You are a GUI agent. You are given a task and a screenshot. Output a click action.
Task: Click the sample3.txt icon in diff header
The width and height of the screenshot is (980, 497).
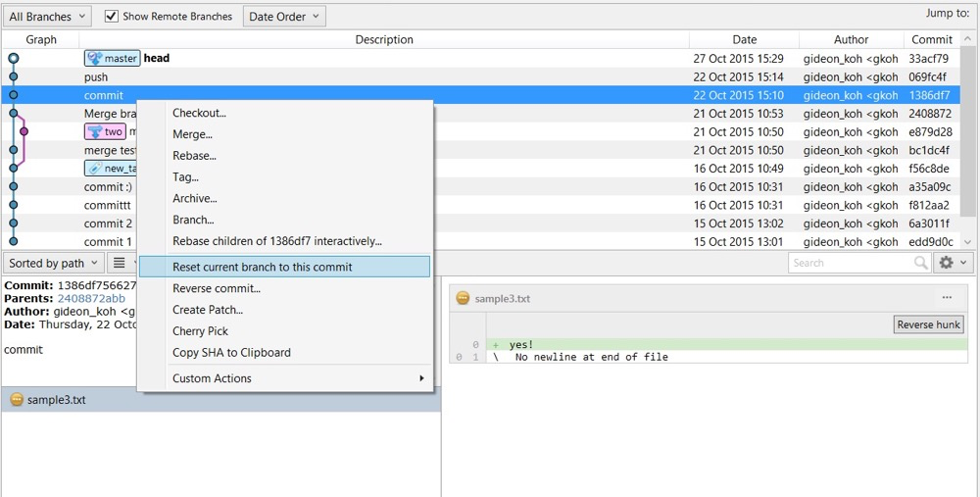(463, 298)
